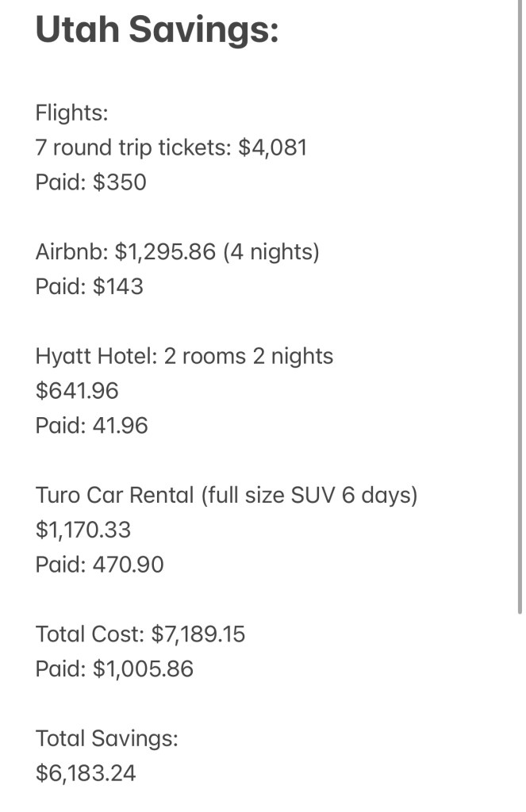Select the Paid: $350 line
526x812 pixels.
pyautogui.click(x=90, y=182)
